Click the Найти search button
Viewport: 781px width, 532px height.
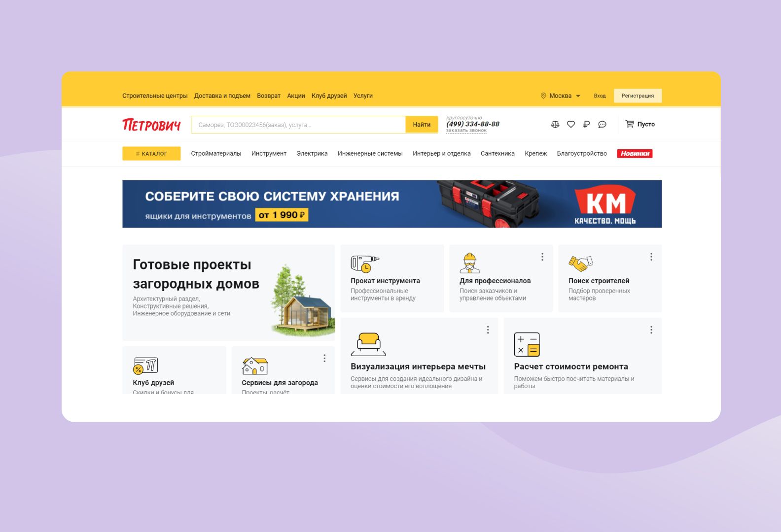(422, 125)
